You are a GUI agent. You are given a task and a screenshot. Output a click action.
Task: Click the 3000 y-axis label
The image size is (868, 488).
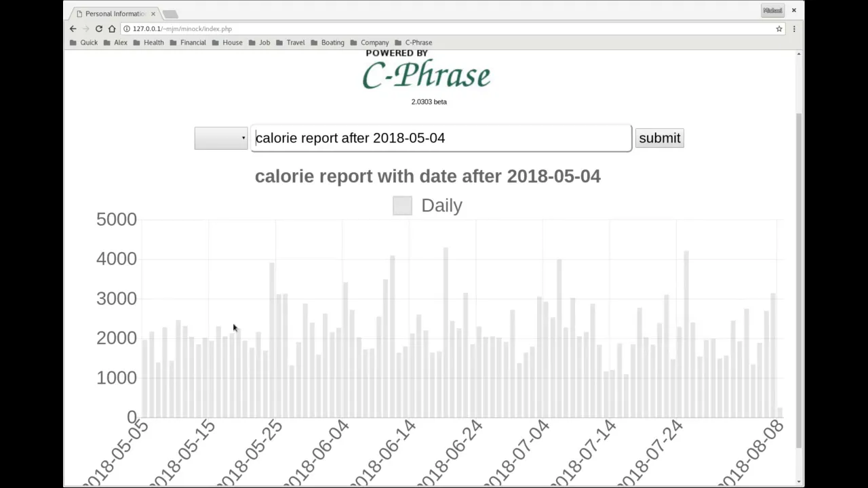click(x=117, y=298)
